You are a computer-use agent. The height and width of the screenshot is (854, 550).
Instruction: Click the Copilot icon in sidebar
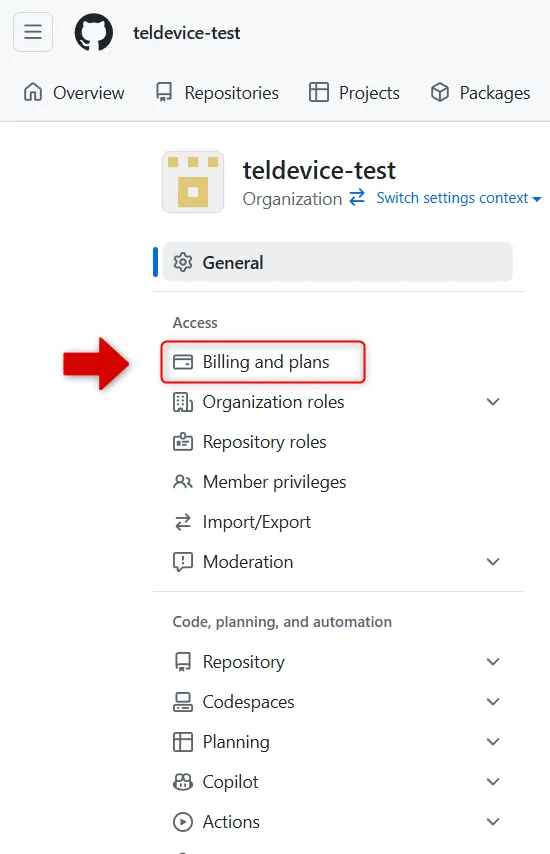182,782
